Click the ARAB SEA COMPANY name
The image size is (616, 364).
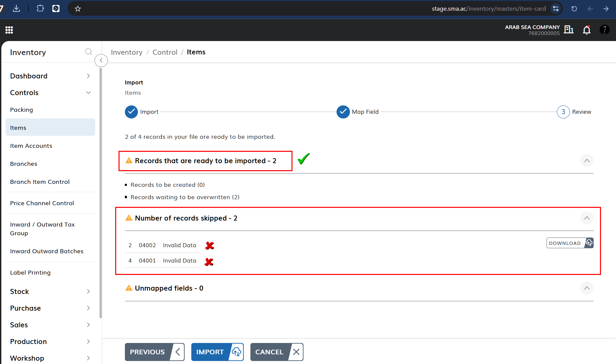pyautogui.click(x=532, y=27)
